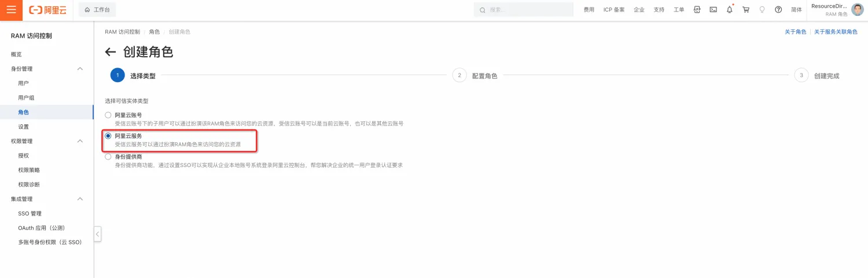Select the 身份提供商 radio option
868x278 pixels.
108,157
